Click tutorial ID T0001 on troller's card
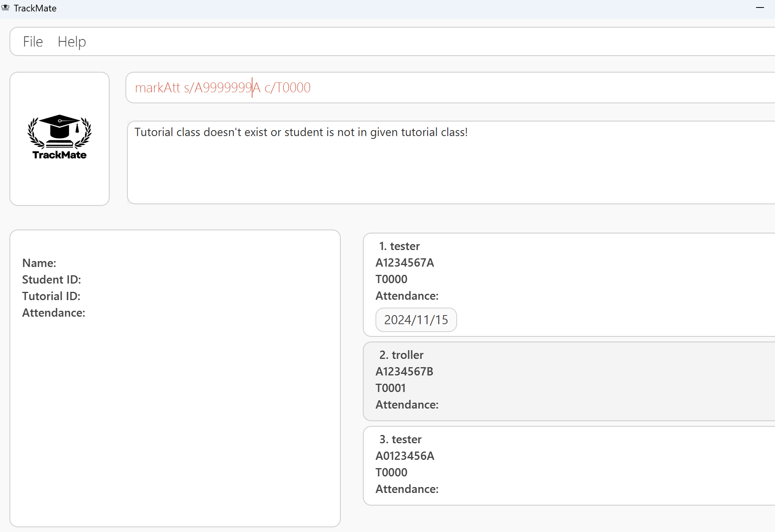 (x=390, y=388)
